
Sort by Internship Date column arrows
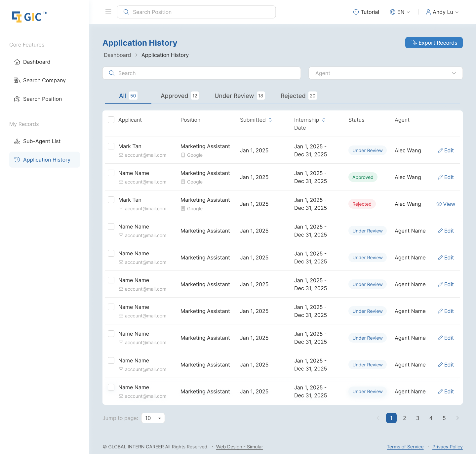pos(324,120)
